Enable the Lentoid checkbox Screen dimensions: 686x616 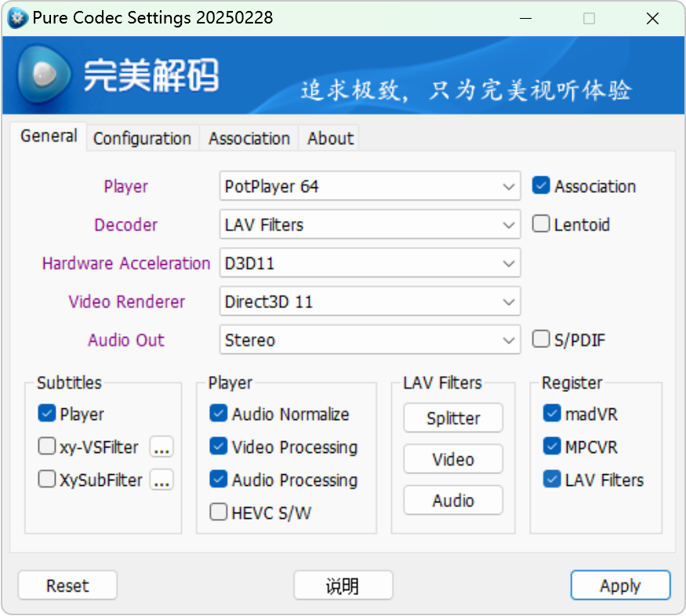click(x=541, y=225)
